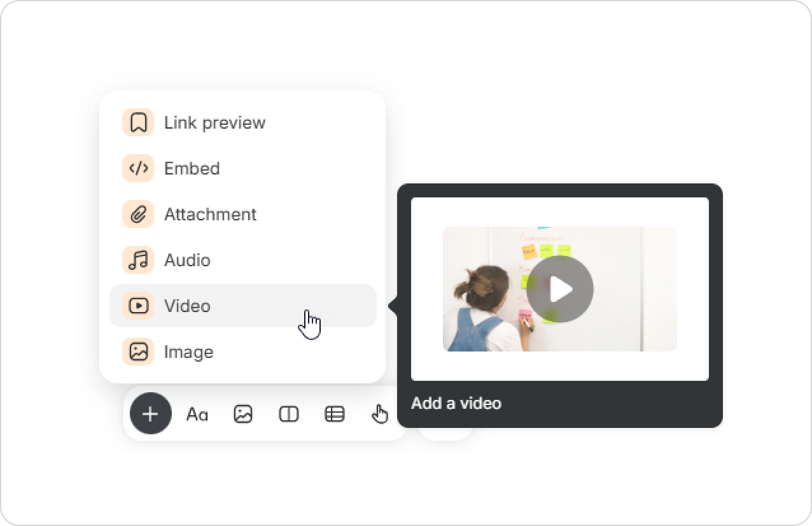Select the Image label in block menu

pos(188,352)
